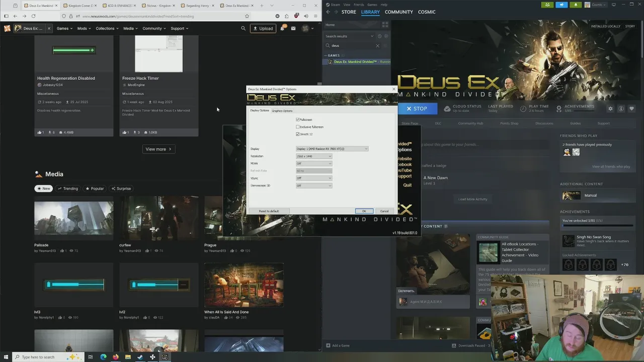The height and width of the screenshot is (362, 644).
Task: Click the Nexus Mods logo icon
Action: pos(7,28)
